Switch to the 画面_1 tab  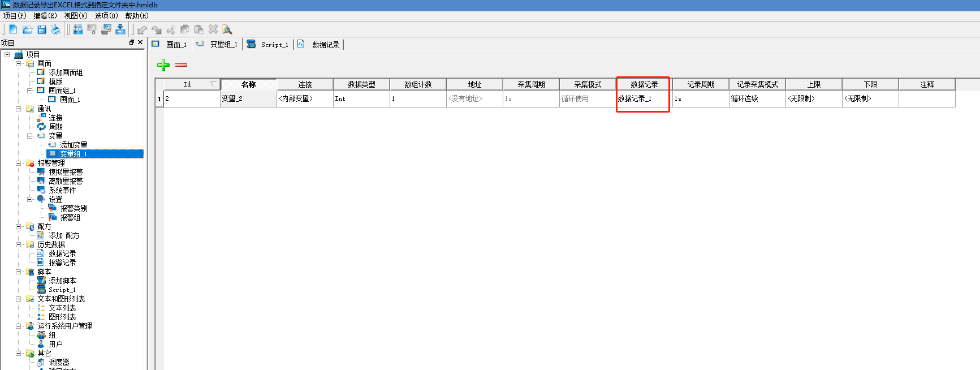170,44
